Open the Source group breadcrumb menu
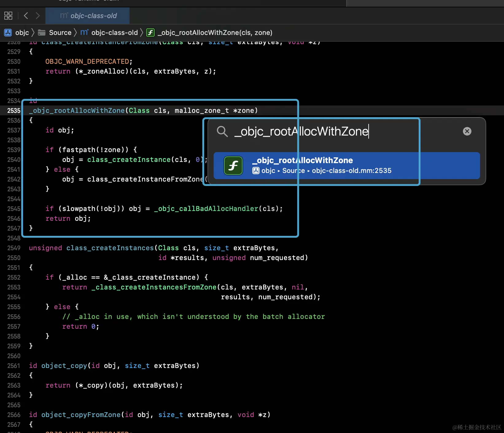Viewport: 504px width, 433px height. click(60, 33)
